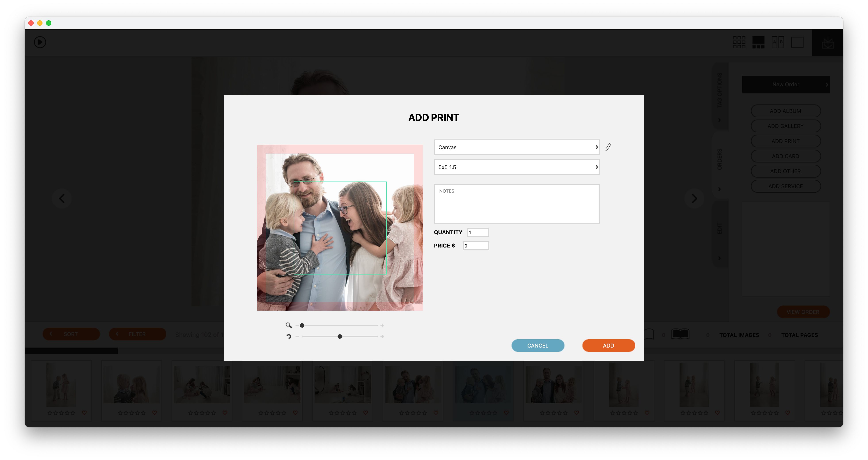Open the 5x5 1.5" size dropdown
This screenshot has width=868, height=460.
coord(517,167)
